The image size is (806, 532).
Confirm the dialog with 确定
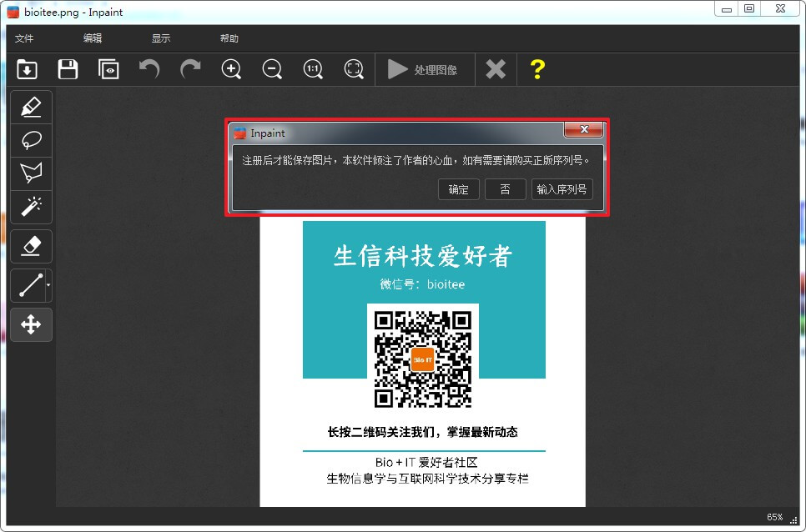[459, 189]
